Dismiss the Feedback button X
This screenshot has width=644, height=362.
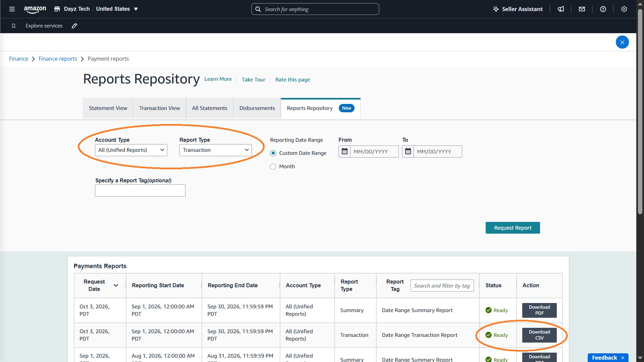623,358
